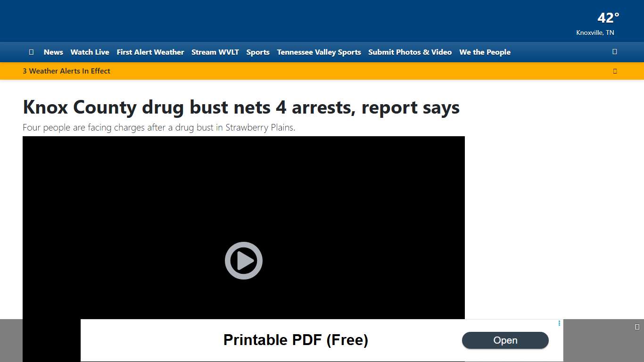Click the Open button on the PDF ad

[505, 340]
